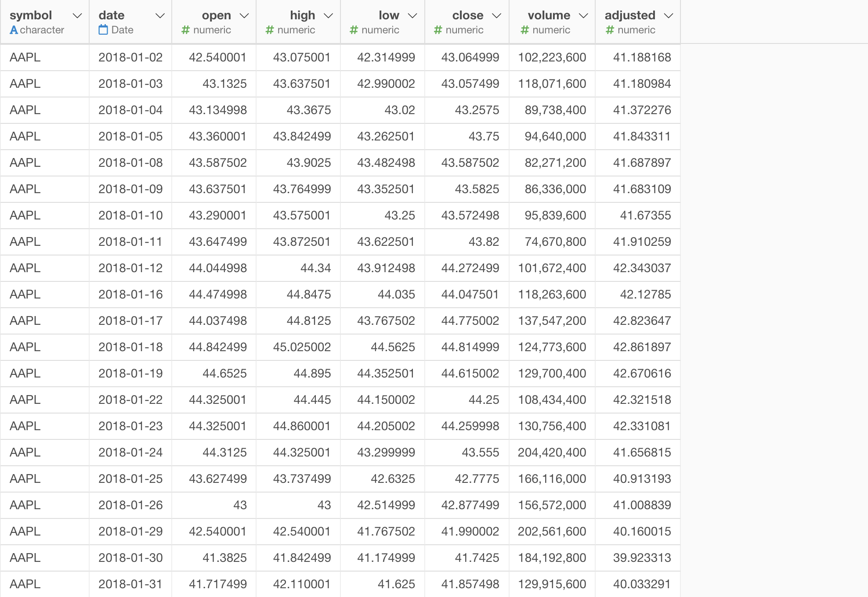Screen dimensions: 868x597
Task: Click date cell 2018-01-04
Action: (x=130, y=110)
